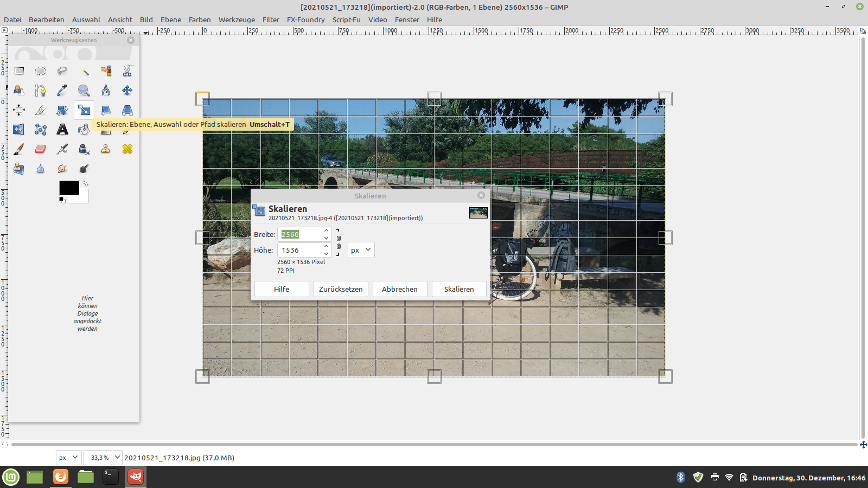Open the status bar px unit dropdown

coord(68,458)
